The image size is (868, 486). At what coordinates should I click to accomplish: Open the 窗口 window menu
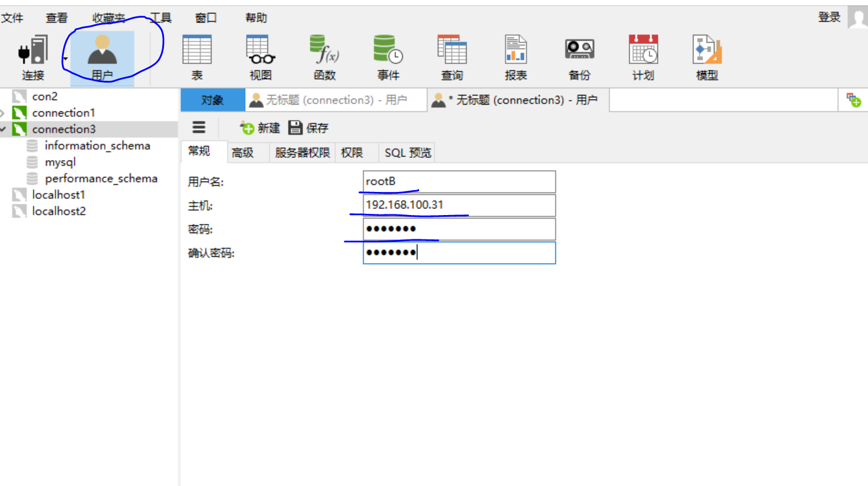[206, 18]
